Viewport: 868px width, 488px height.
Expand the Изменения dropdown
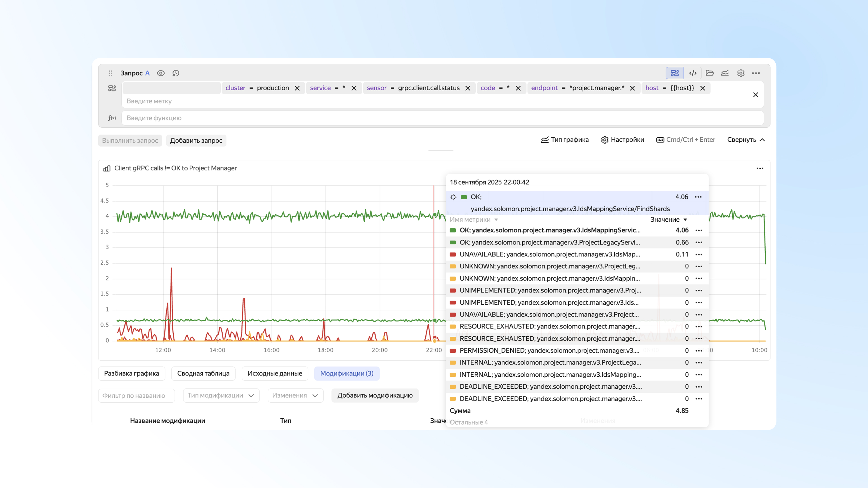click(295, 395)
